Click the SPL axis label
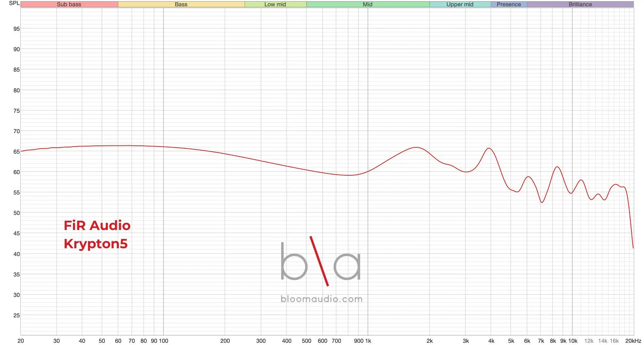644x345 pixels. point(14,3)
